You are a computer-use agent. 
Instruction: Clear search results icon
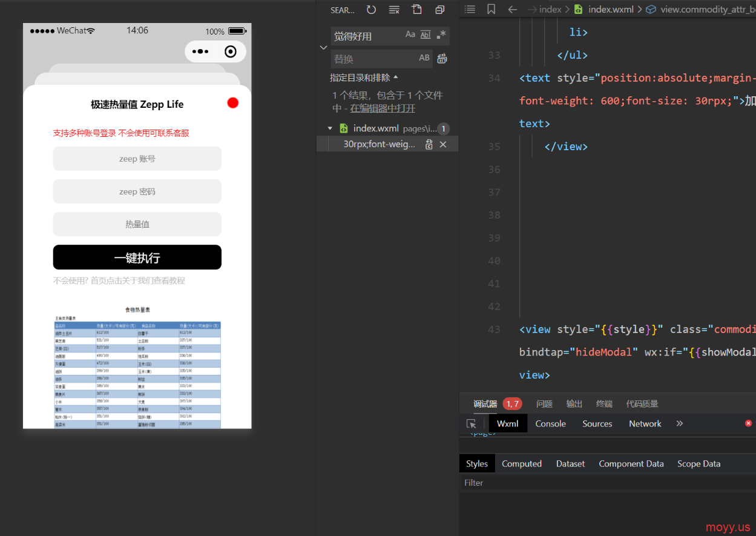[394, 10]
